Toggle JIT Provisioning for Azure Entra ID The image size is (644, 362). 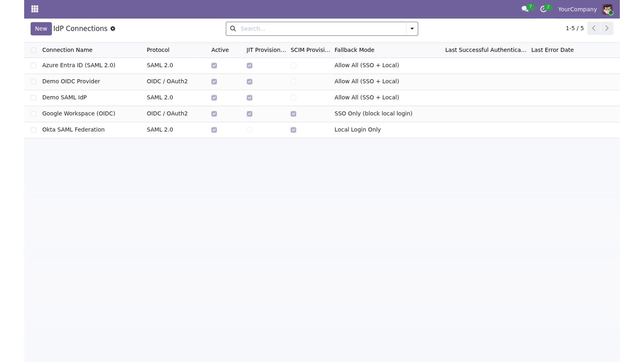pyautogui.click(x=249, y=66)
